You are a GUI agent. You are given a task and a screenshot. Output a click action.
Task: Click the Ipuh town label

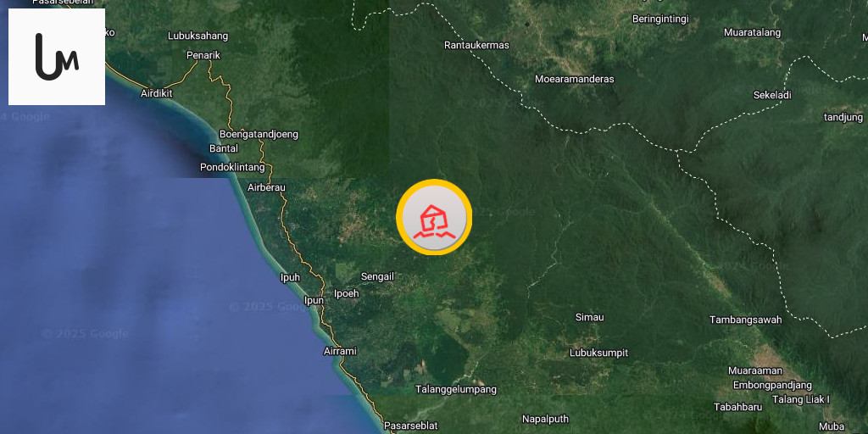(290, 277)
